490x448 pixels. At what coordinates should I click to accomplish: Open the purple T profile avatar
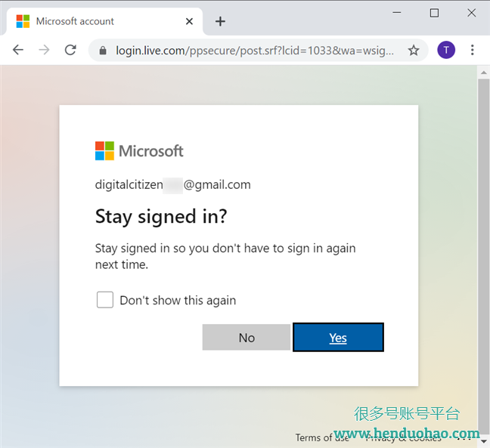pos(446,50)
